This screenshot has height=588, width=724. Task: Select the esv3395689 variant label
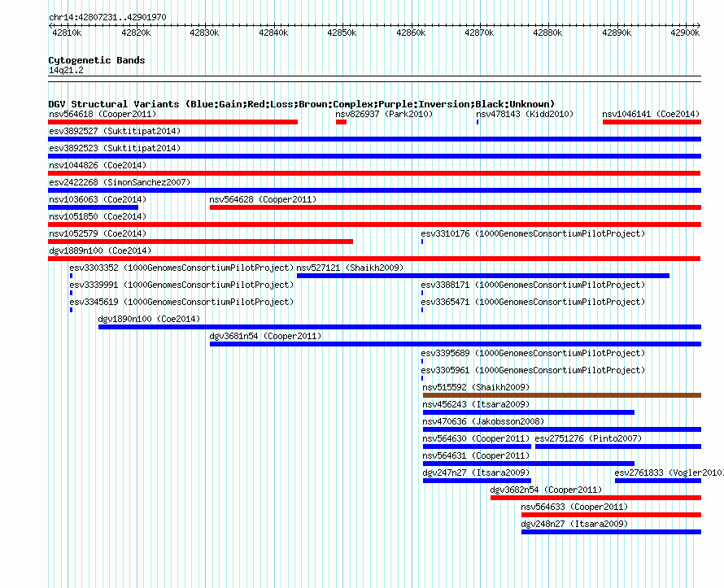point(533,353)
